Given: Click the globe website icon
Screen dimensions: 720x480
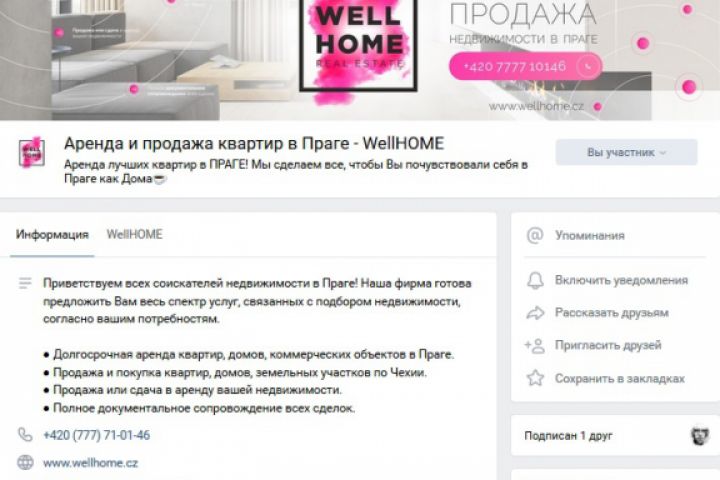Looking at the screenshot, I should click(x=25, y=462).
